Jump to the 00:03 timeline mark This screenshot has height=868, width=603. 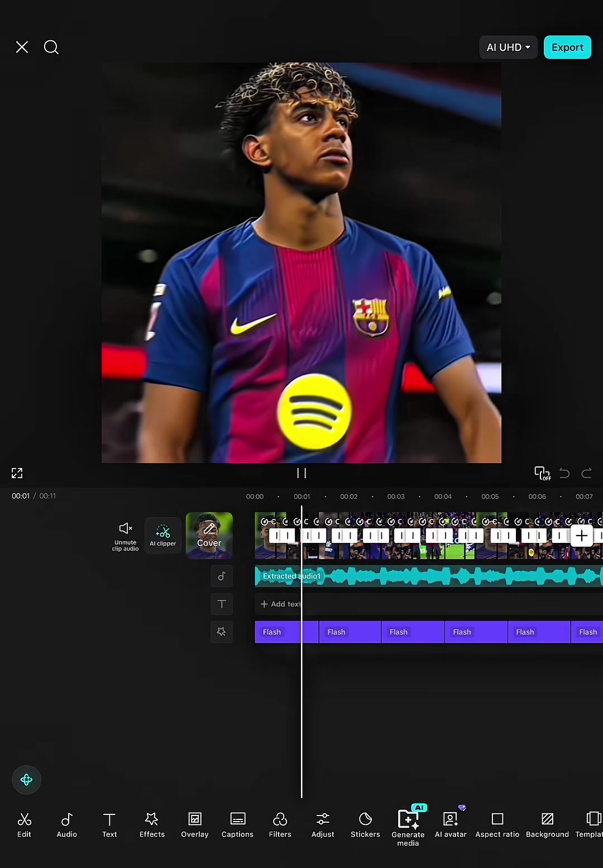click(396, 497)
